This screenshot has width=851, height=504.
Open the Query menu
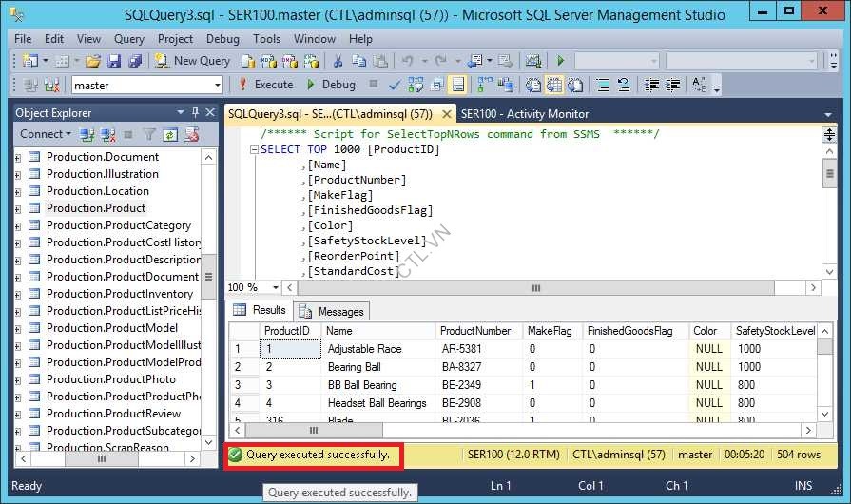click(x=128, y=39)
